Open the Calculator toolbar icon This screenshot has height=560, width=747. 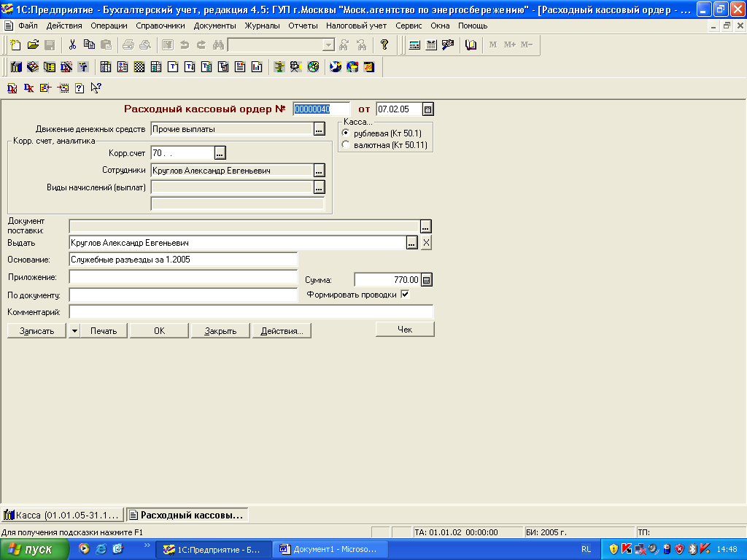click(414, 44)
